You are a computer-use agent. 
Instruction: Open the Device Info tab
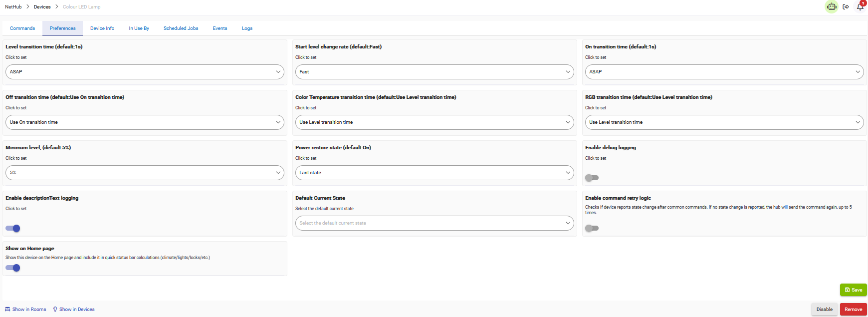tap(102, 28)
